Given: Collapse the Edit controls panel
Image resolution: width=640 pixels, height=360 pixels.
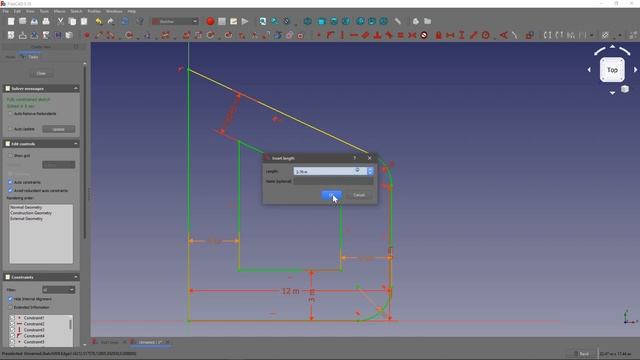Looking at the screenshot, I should point(76,144).
